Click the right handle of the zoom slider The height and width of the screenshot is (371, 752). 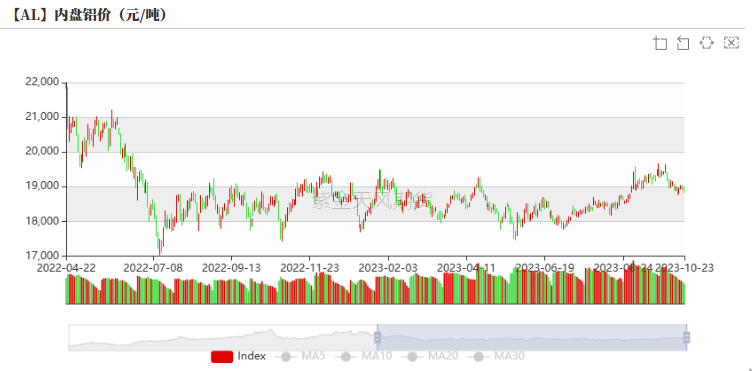pos(686,337)
